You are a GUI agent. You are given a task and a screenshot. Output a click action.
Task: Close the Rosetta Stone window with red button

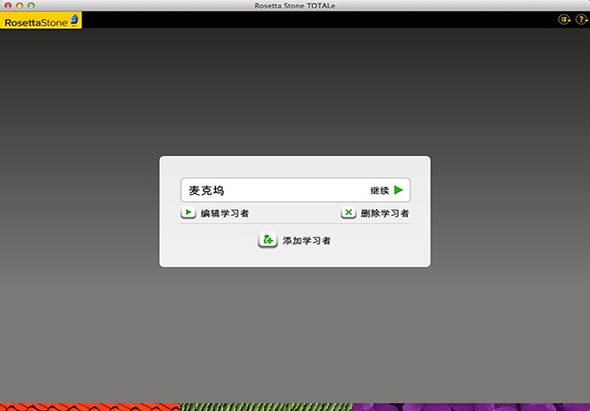tap(8, 6)
